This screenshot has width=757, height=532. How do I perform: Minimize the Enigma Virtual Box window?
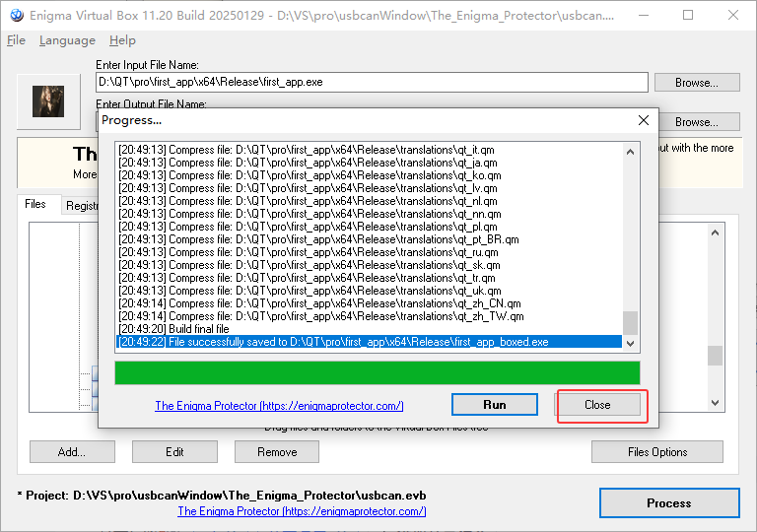[644, 16]
